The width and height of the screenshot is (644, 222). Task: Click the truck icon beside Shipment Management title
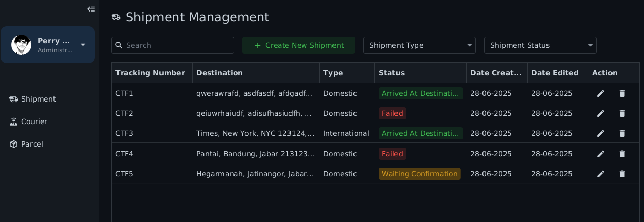(x=116, y=17)
